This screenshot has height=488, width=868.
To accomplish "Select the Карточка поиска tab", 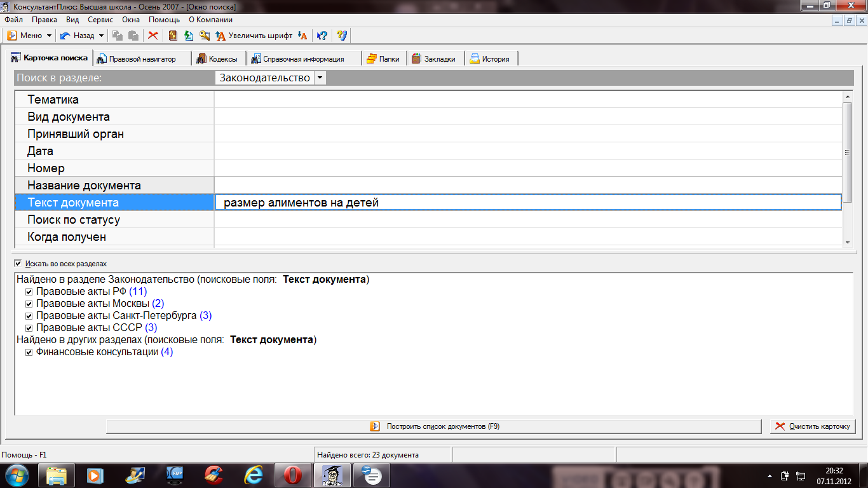I will (x=50, y=58).
